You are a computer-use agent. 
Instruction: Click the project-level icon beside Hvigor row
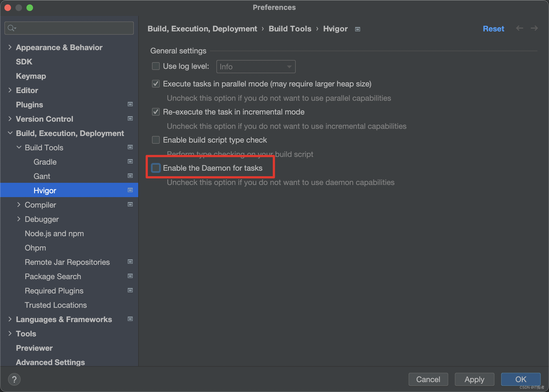point(130,190)
